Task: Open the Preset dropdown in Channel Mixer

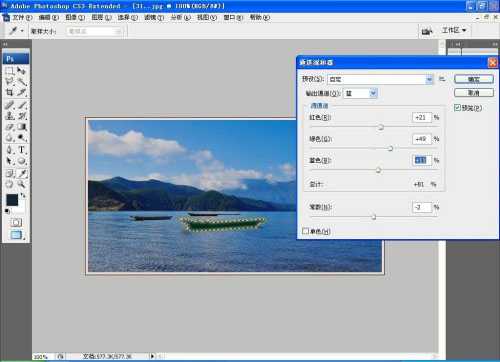Action: [380, 79]
